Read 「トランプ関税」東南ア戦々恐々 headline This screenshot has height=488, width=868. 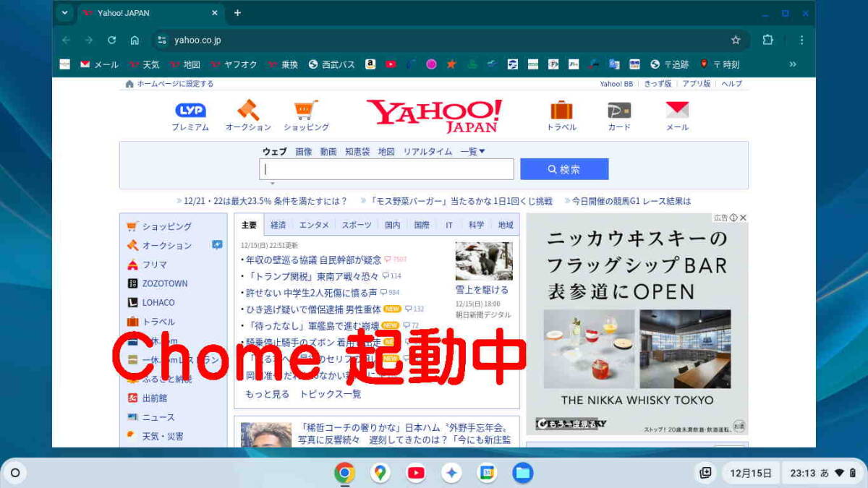coord(312,276)
